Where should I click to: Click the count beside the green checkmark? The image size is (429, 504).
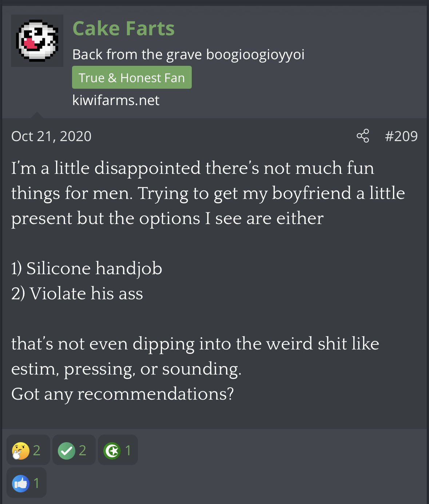pos(83,451)
